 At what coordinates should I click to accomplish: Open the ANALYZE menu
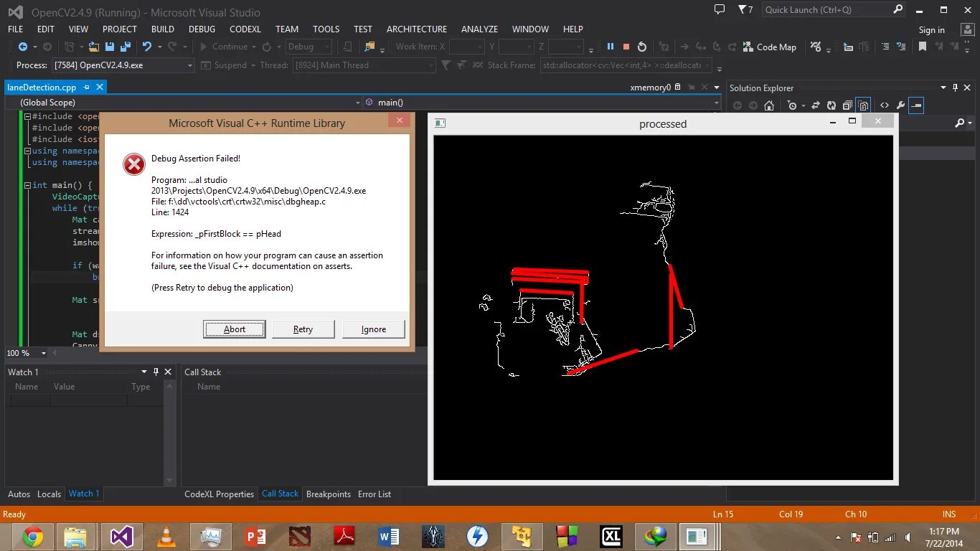[479, 29]
